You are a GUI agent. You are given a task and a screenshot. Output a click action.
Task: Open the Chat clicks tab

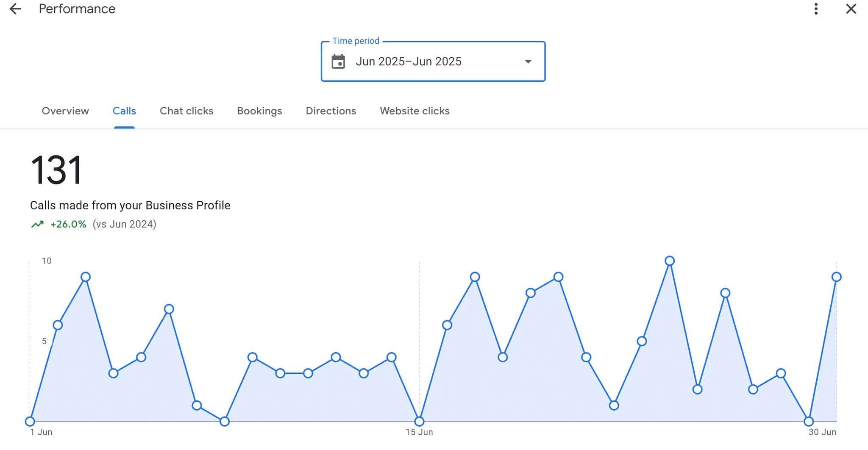[x=186, y=111]
